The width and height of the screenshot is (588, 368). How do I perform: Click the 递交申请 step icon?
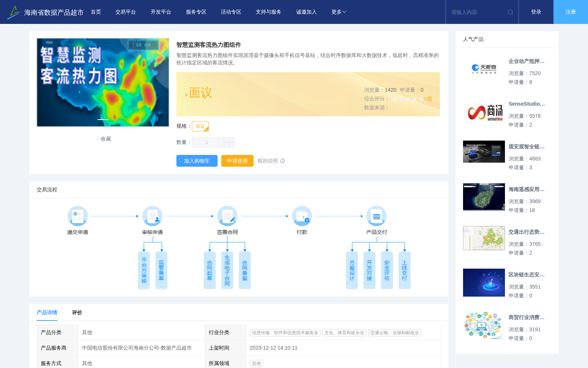[78, 216]
